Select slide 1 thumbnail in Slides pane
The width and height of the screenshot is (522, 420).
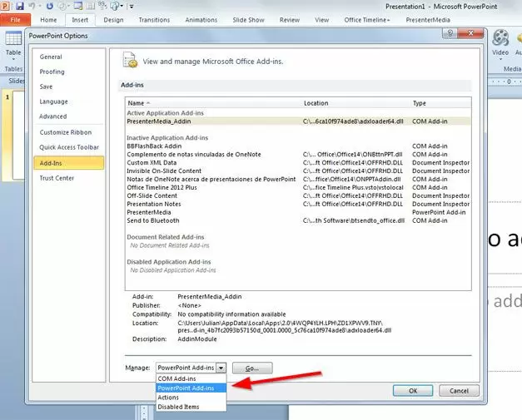[x=18, y=135]
